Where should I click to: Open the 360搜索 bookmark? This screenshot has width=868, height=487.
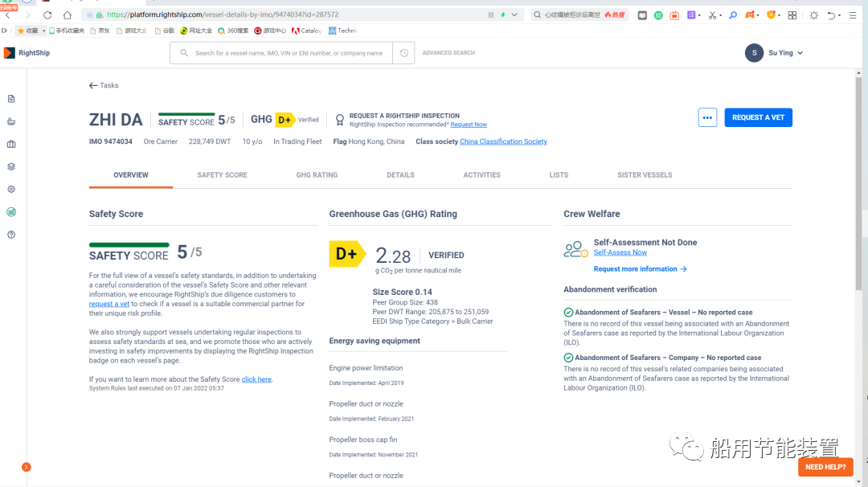tap(233, 31)
